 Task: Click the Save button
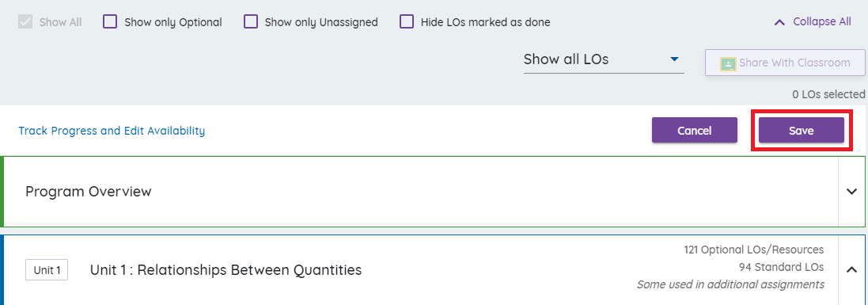coord(801,131)
